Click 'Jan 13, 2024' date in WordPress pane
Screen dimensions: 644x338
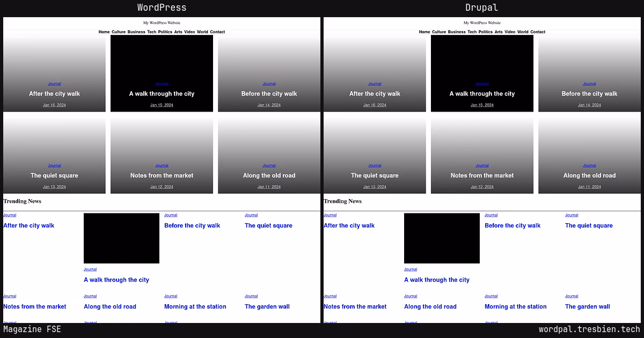pyautogui.click(x=54, y=187)
